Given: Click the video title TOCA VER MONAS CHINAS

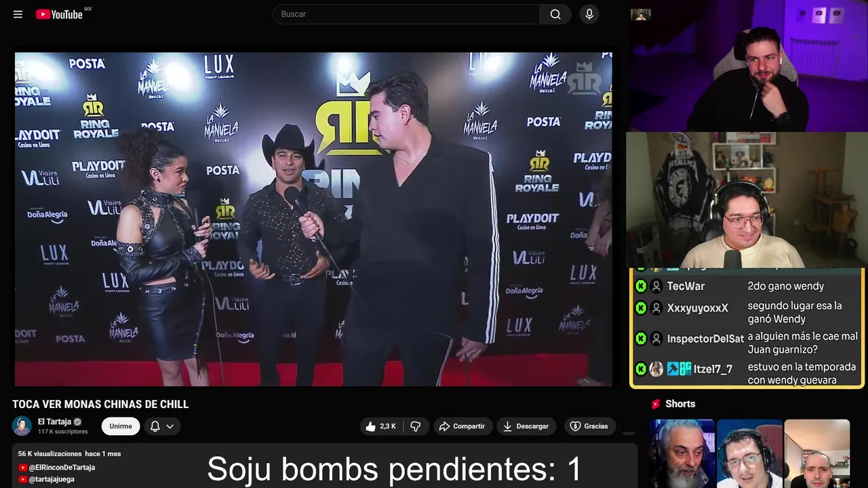Looking at the screenshot, I should point(100,405).
